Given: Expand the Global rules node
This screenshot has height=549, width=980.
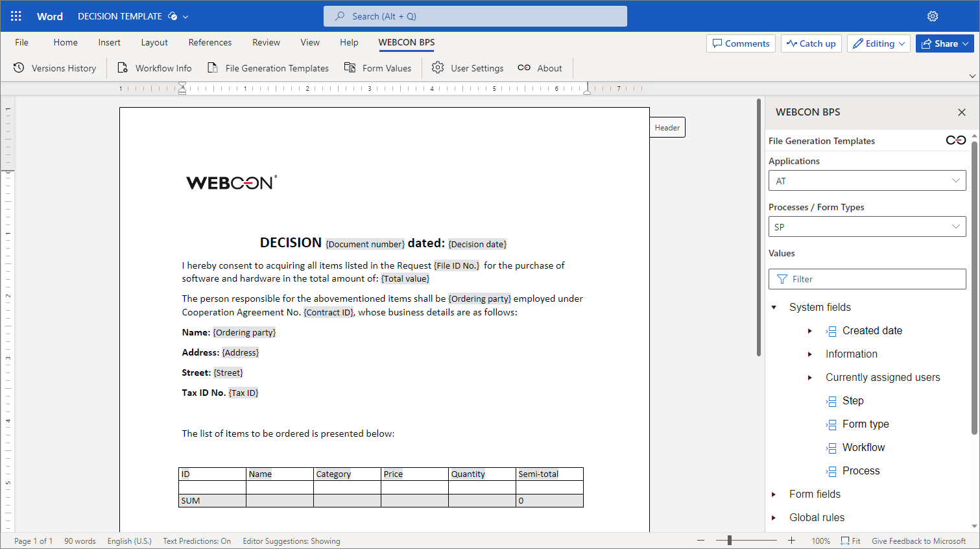Looking at the screenshot, I should point(774,518).
